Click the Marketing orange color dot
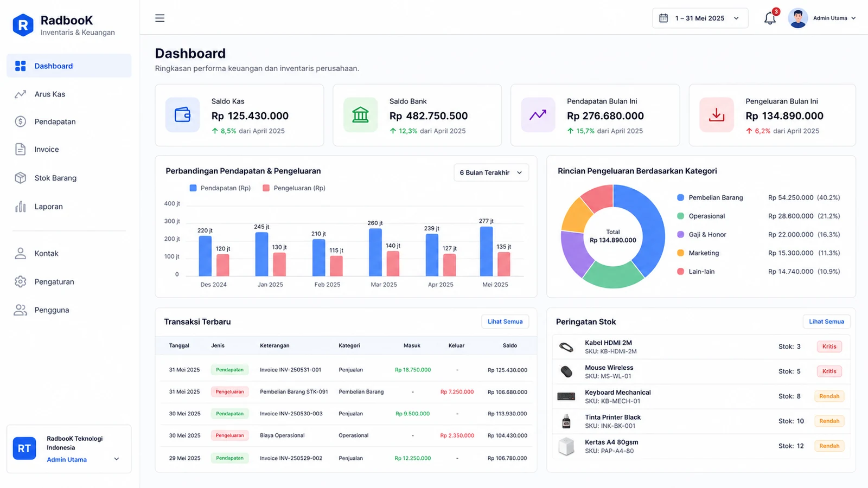The height and width of the screenshot is (488, 868). coord(680,253)
